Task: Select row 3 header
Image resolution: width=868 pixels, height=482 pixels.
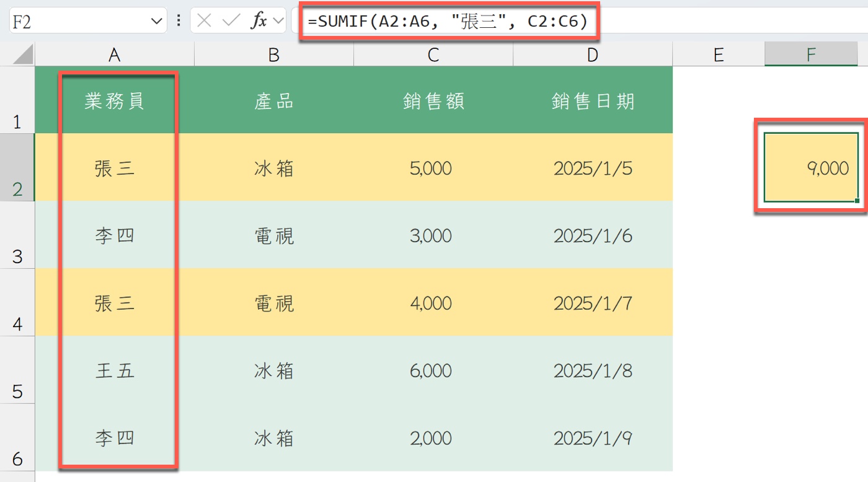Action: [x=17, y=235]
